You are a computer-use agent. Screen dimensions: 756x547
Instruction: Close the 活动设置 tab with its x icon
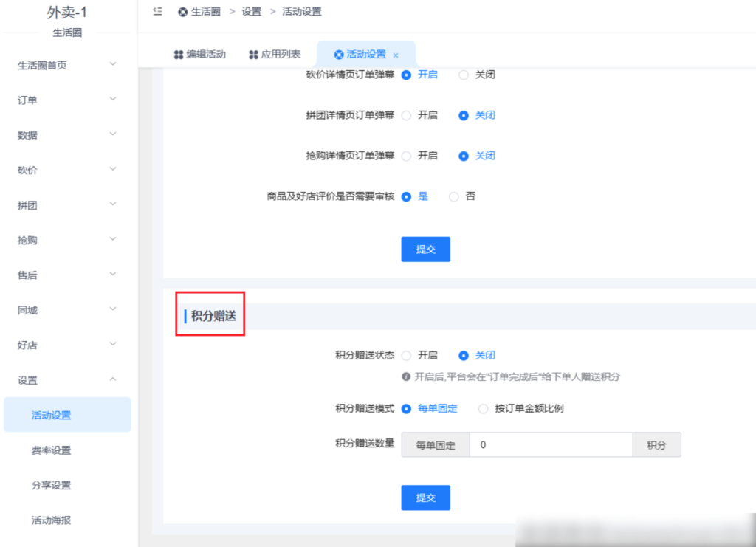coord(396,54)
